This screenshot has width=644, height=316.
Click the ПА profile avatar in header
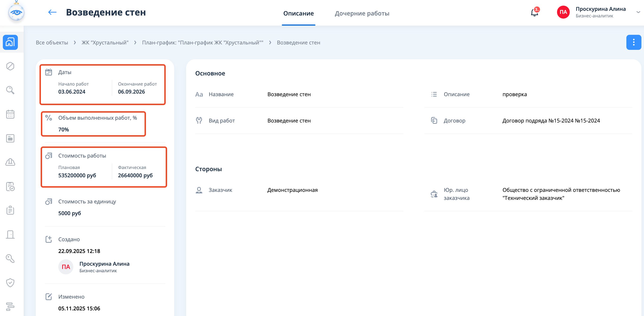click(563, 12)
